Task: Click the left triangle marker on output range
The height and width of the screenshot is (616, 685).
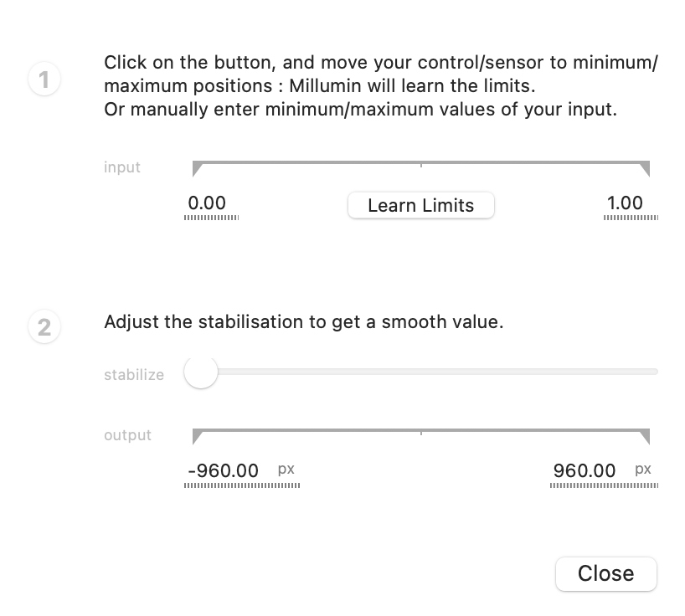Action: click(x=197, y=437)
